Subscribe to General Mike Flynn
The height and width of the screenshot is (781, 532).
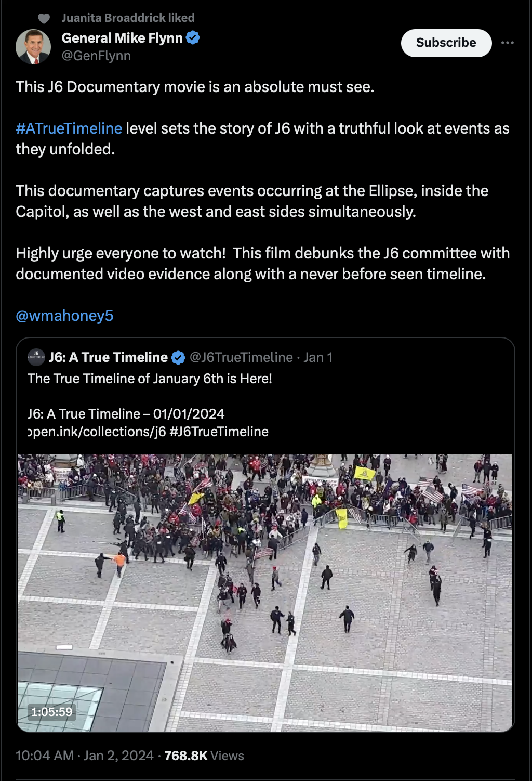click(446, 43)
